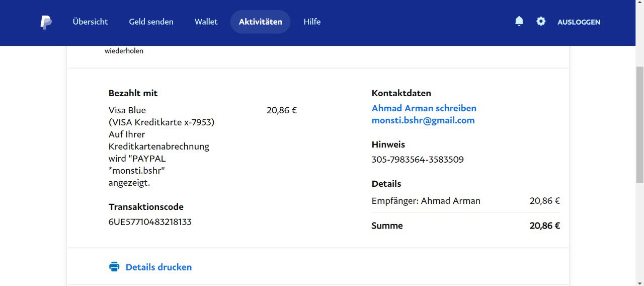This screenshot has height=286, width=644.
Task: Click the printer icon beside Details drucken
Action: pos(114,267)
